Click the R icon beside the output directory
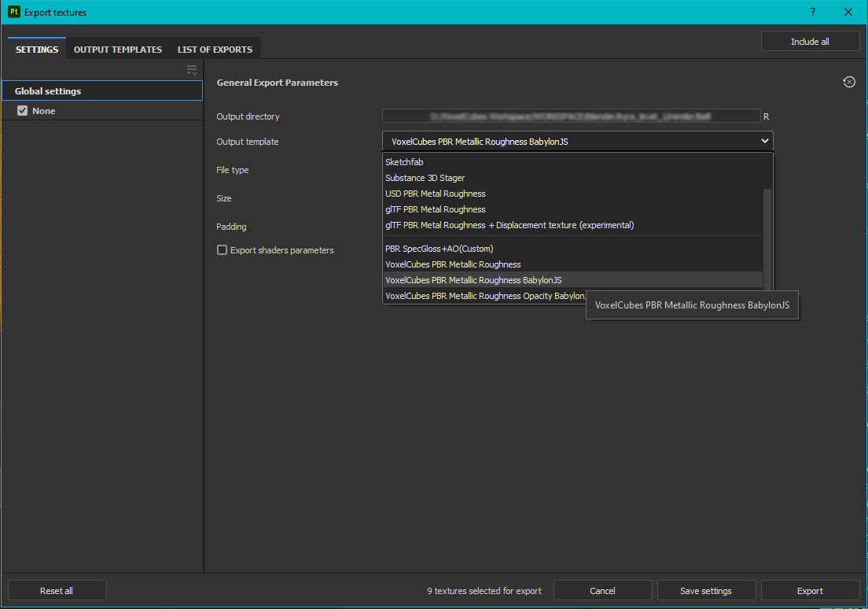868x609 pixels. pos(766,116)
